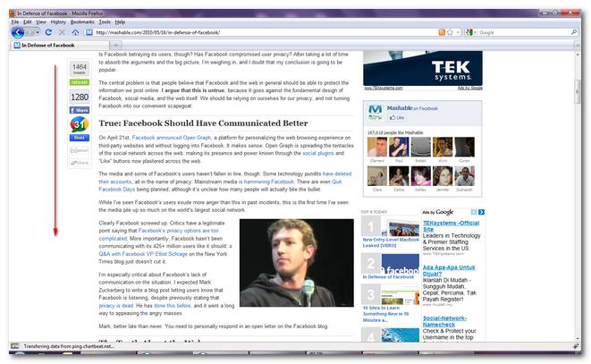The image size is (591, 364).
Task: Open the social plugins link
Action: point(318,153)
